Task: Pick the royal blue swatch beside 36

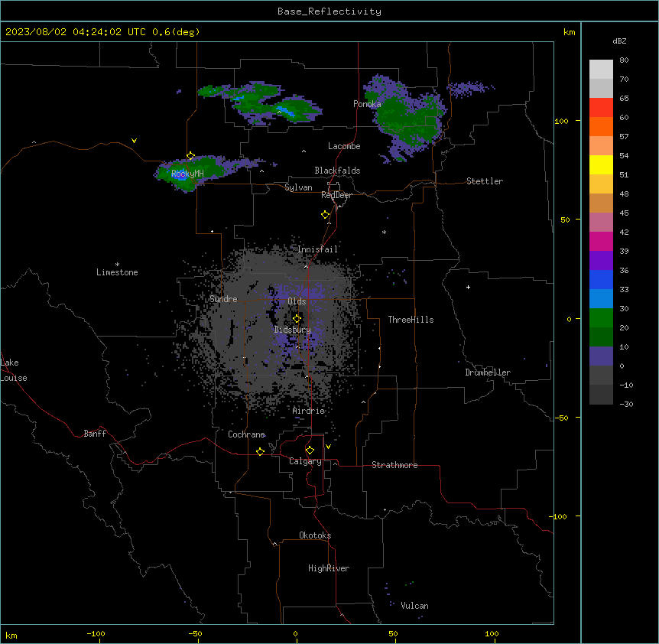Action: pyautogui.click(x=601, y=279)
